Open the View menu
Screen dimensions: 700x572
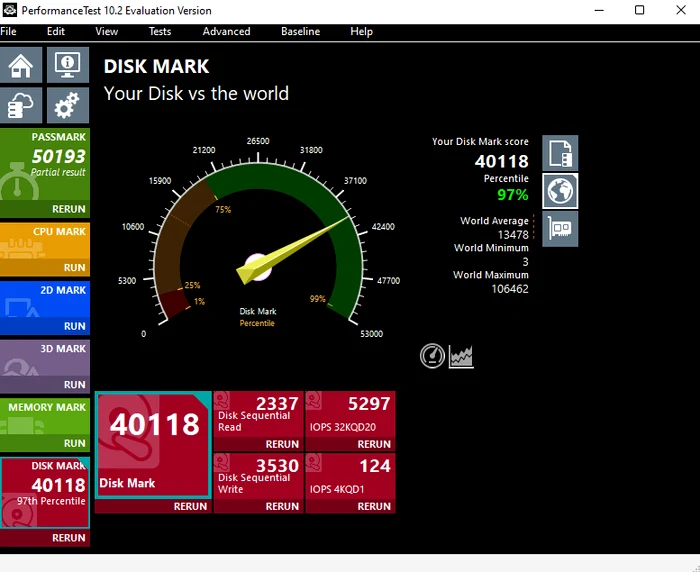(107, 32)
